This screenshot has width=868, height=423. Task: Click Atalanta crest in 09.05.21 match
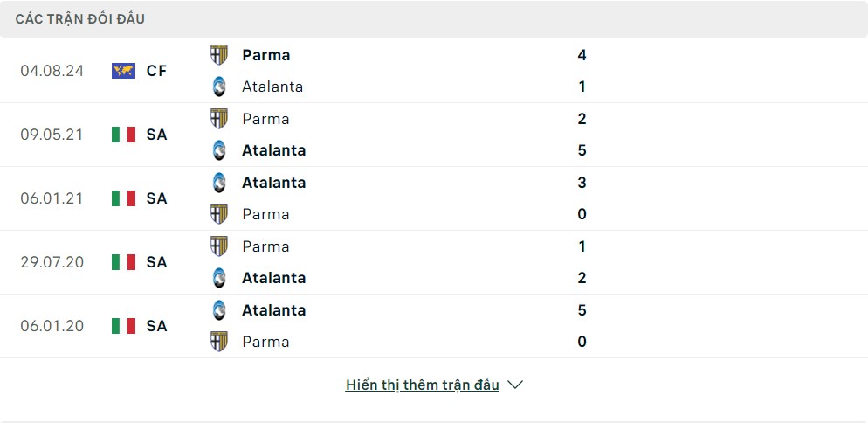pyautogui.click(x=219, y=150)
